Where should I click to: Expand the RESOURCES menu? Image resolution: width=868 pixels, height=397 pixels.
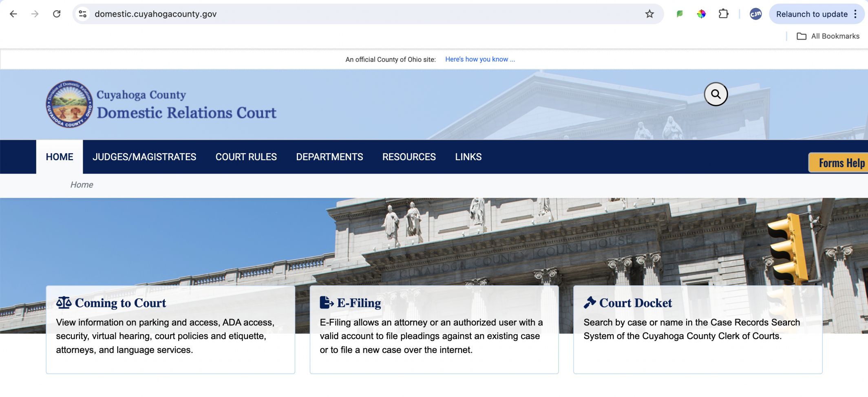pos(409,157)
